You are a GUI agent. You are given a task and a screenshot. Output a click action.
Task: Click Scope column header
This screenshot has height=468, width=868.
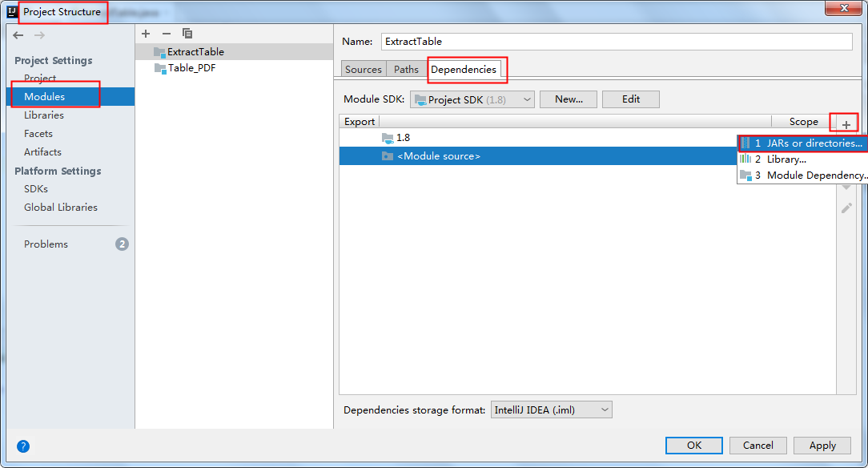803,122
